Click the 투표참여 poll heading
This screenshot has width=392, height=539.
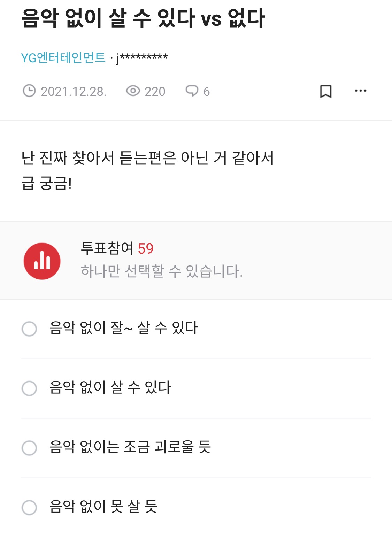click(107, 248)
